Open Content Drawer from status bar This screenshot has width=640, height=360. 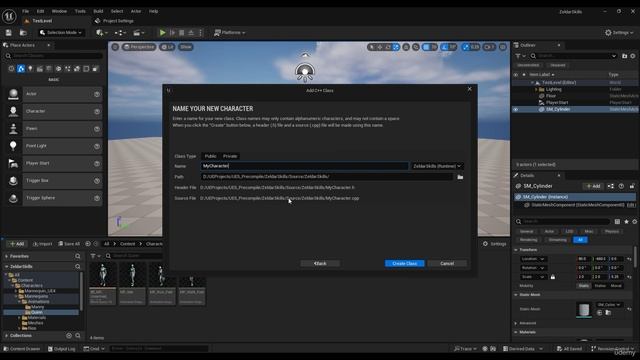[x=22, y=349]
